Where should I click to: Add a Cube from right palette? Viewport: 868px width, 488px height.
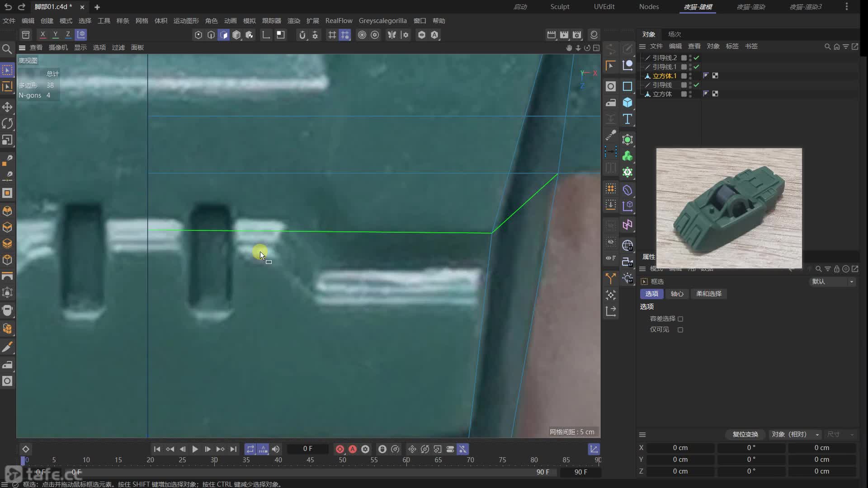[x=627, y=103]
